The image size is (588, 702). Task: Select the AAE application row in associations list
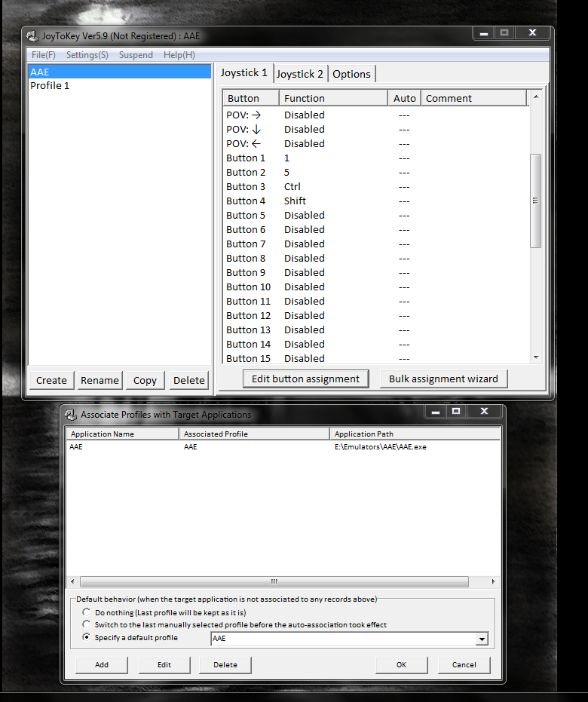pos(283,447)
